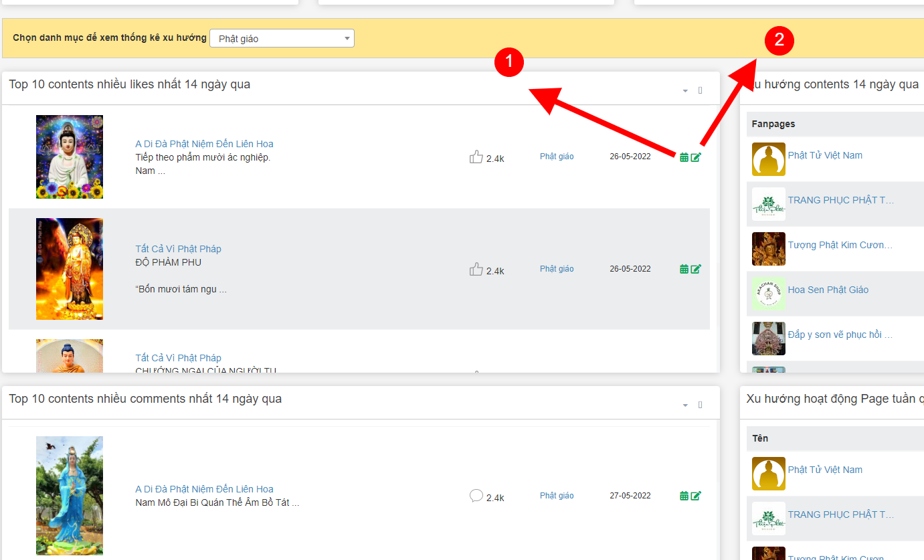The image size is (924, 560).
Task: Click the "Chọn danh mục để xem thống kê xu hướng" label
Action: point(110,37)
